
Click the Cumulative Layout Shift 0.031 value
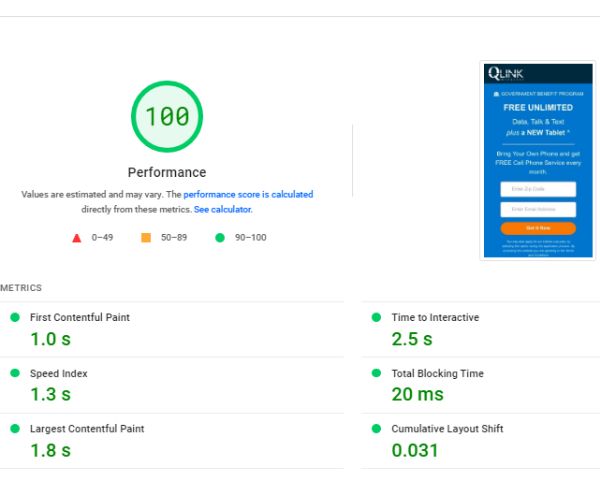(416, 450)
